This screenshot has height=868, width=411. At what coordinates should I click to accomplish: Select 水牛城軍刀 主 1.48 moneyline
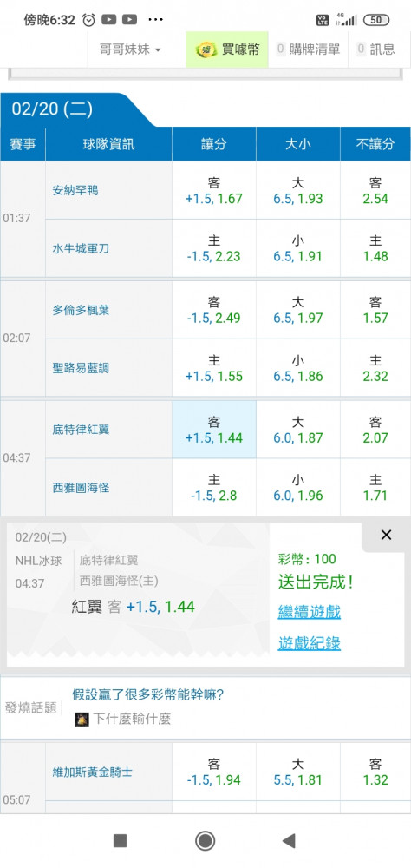coord(375,248)
